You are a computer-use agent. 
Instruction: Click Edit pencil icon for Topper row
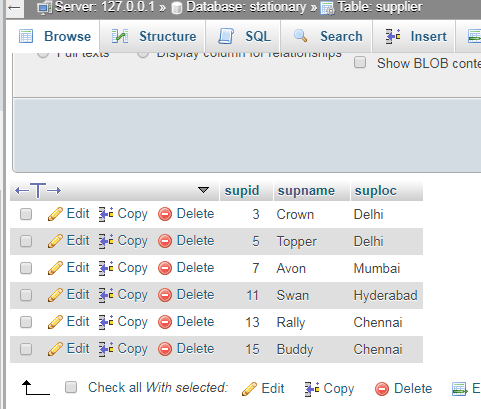55,241
